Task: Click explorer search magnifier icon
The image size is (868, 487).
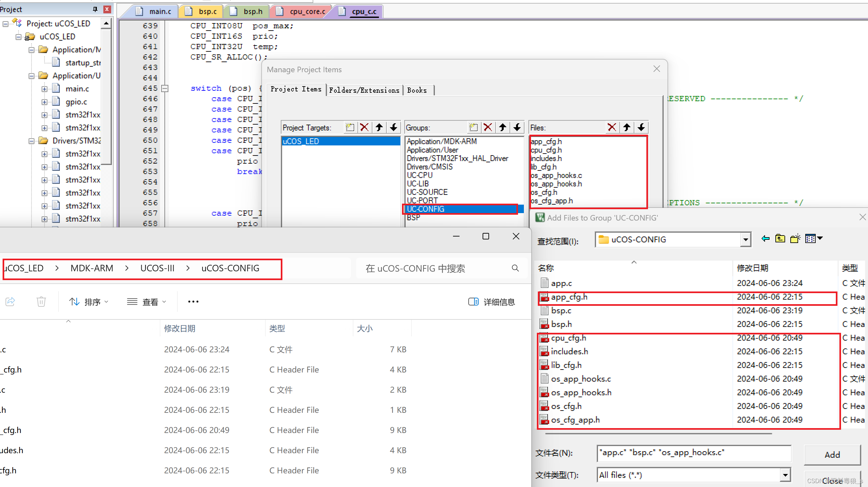Action: (515, 268)
